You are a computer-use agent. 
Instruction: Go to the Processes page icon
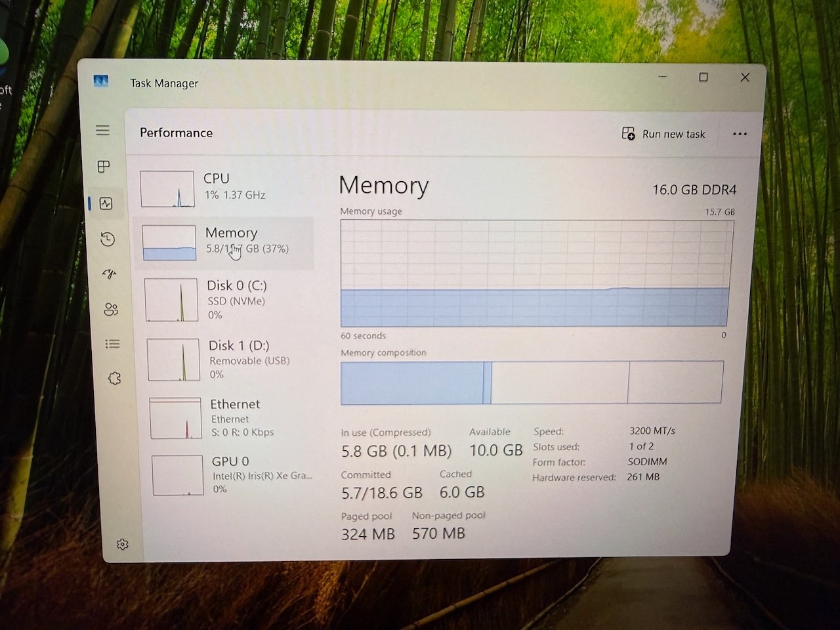104,167
